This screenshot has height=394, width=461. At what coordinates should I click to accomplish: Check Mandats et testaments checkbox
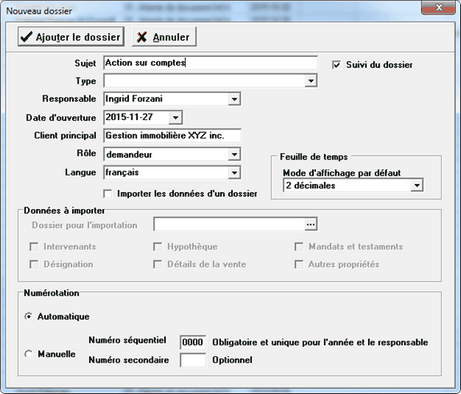tap(299, 247)
